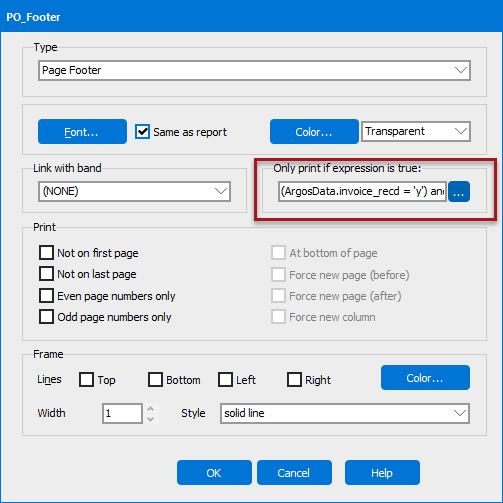This screenshot has width=503, height=503.
Task: Expand Link with band (NONE) dropdown
Action: pyautogui.click(x=134, y=191)
